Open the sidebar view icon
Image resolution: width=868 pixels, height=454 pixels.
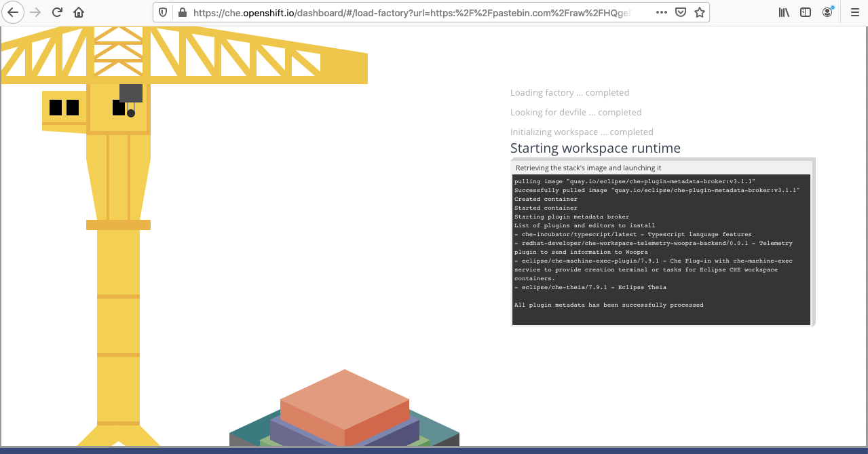point(805,12)
